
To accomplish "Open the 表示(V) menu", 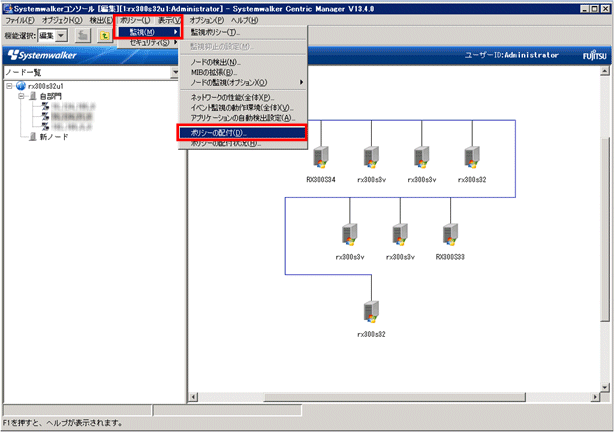I will [170, 20].
